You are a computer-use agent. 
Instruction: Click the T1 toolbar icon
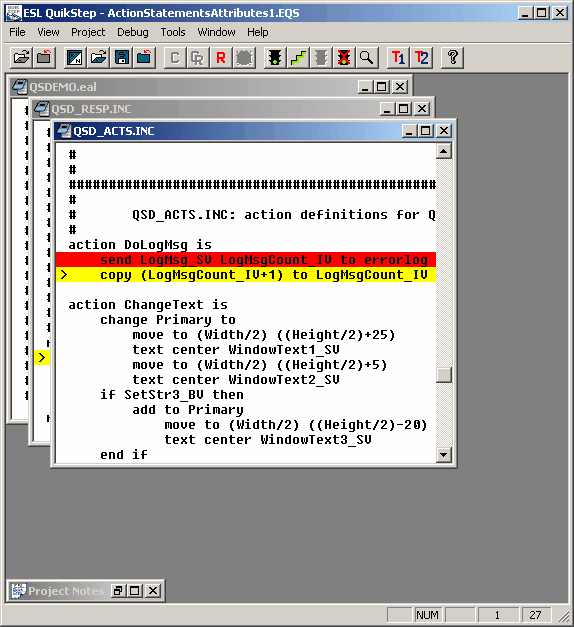point(398,58)
